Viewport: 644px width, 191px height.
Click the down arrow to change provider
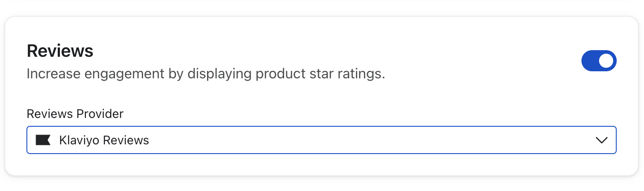pyautogui.click(x=601, y=140)
